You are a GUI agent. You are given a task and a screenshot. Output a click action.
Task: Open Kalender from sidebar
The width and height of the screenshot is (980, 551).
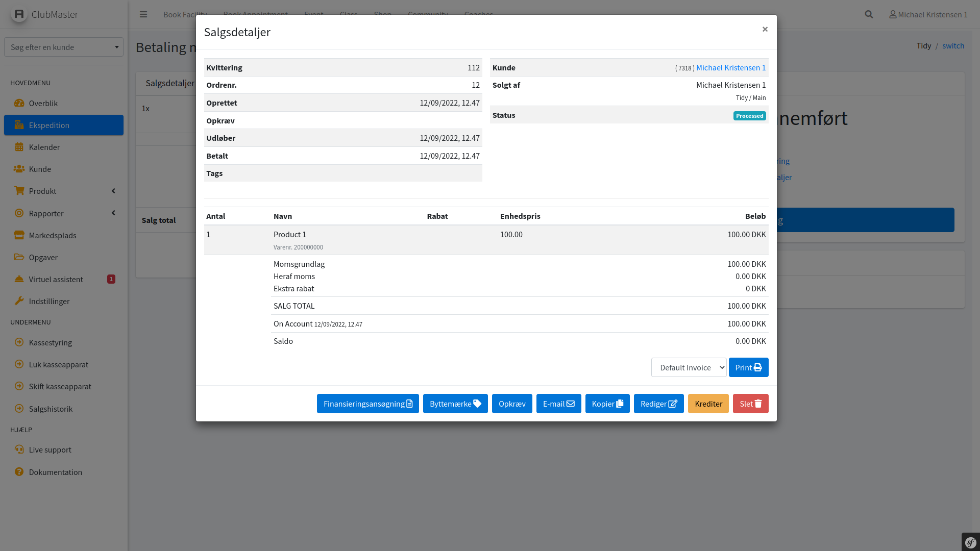click(44, 147)
